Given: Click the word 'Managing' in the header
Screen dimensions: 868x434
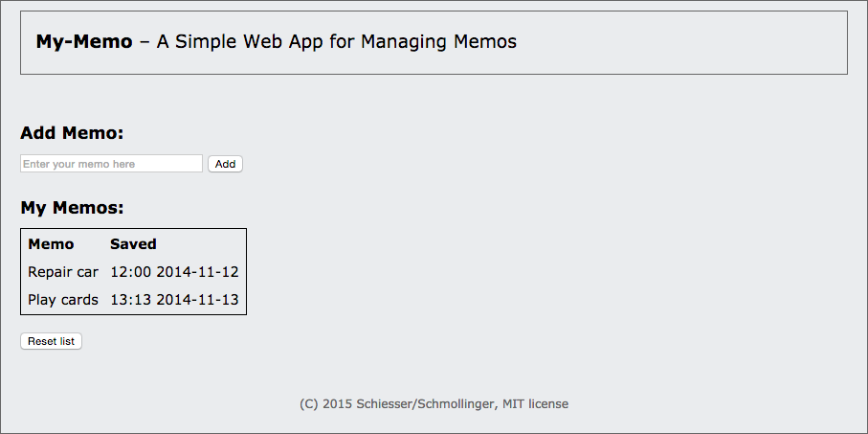Looking at the screenshot, I should pyautogui.click(x=405, y=41).
